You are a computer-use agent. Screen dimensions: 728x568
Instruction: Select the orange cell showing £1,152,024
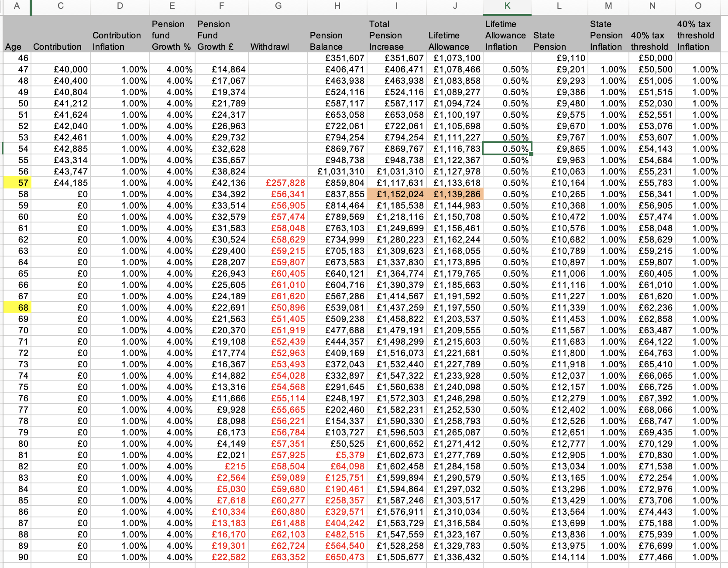tap(396, 194)
